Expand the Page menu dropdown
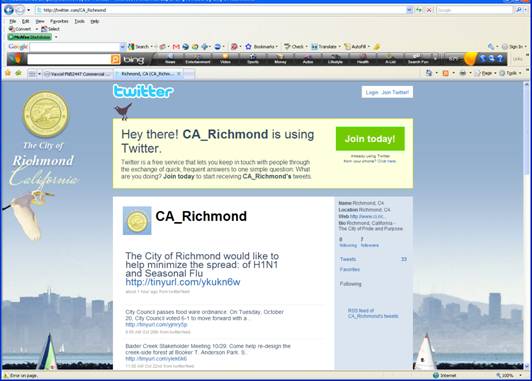Screen dimensions: 532x381 coord(495,73)
